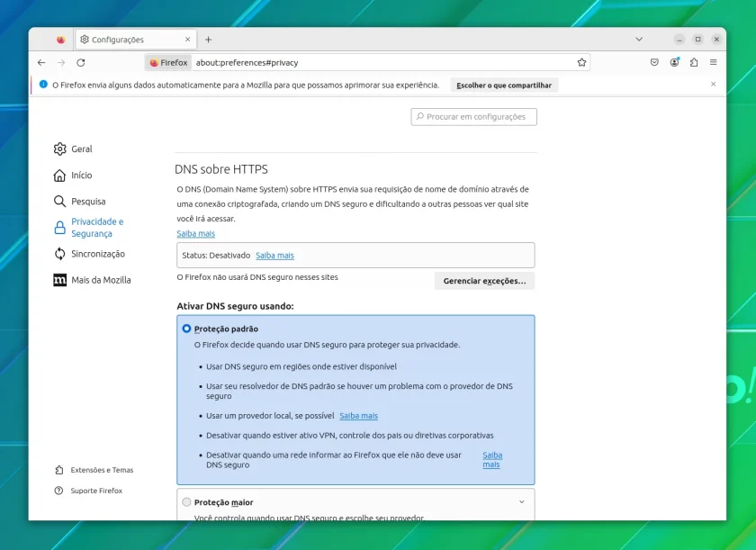Open Saiba mais link beside rede informar bullet

pos(492,460)
